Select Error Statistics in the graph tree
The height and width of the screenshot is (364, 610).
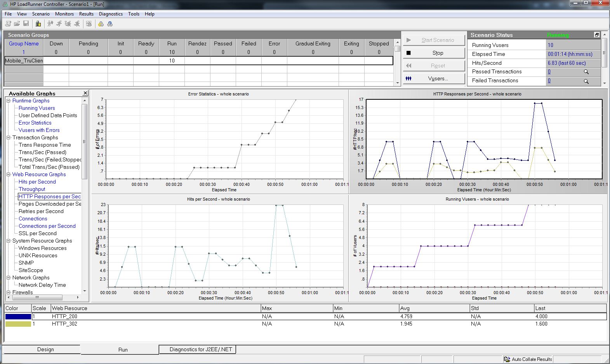pos(35,123)
